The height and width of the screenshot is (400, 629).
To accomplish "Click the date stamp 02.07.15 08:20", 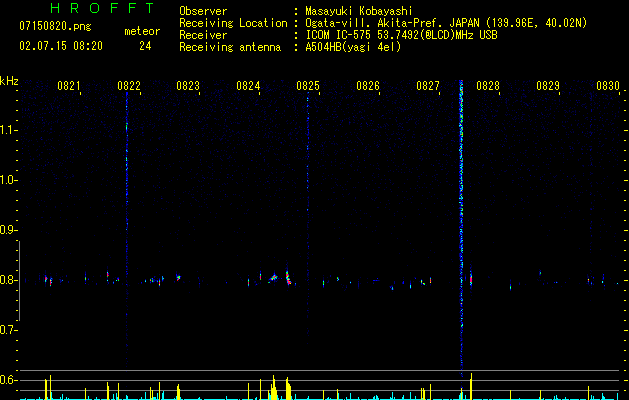I will [x=61, y=46].
